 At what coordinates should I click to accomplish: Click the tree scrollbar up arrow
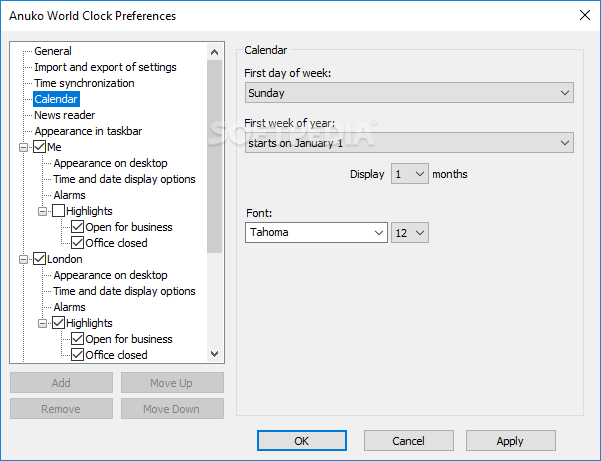click(x=215, y=52)
